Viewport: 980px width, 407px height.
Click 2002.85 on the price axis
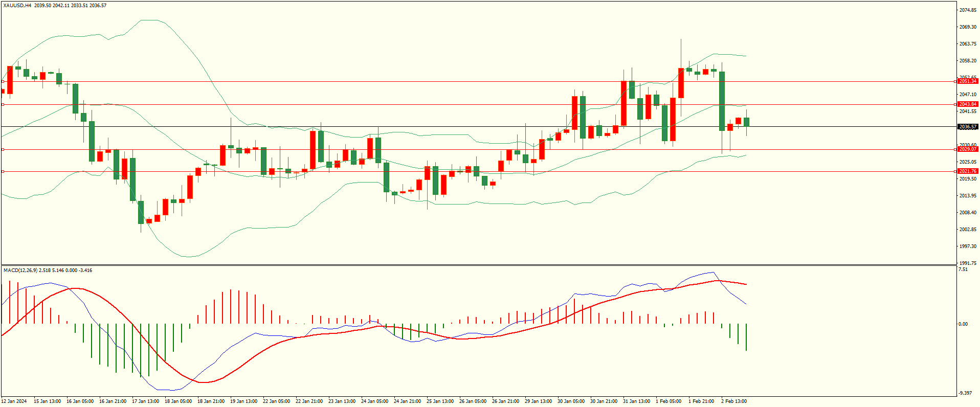[x=968, y=230]
